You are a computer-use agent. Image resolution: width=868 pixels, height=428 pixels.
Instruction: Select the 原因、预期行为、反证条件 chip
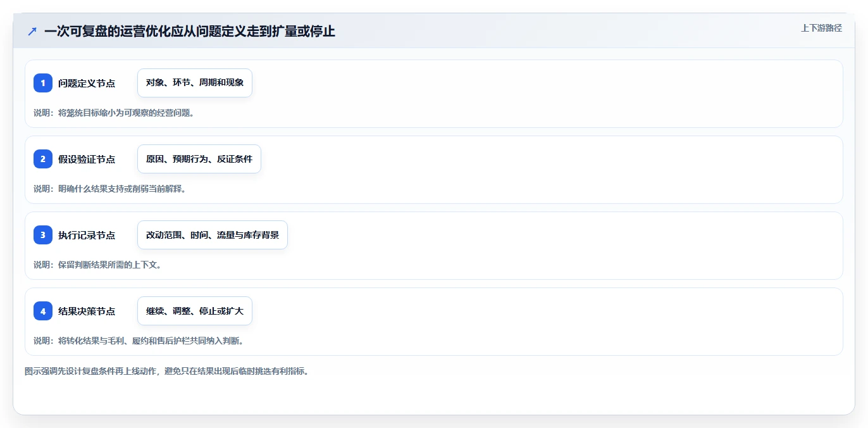[199, 159]
